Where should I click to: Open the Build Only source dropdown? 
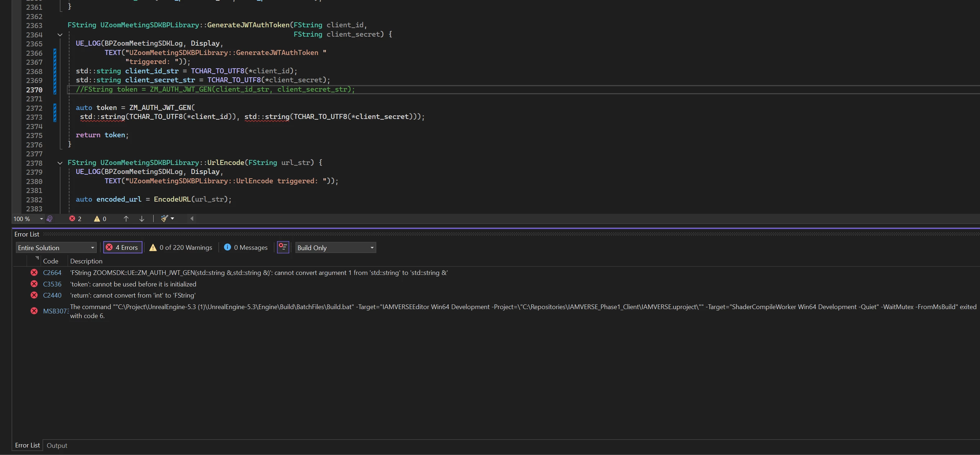[336, 248]
